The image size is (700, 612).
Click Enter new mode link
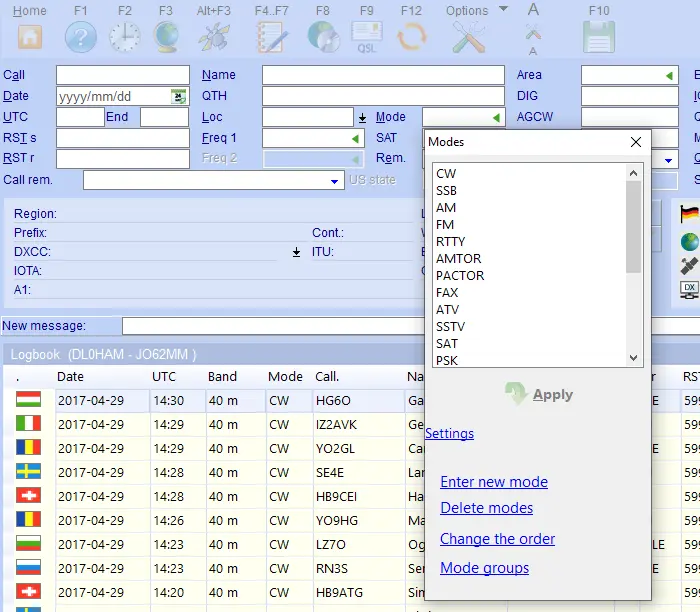pos(494,482)
